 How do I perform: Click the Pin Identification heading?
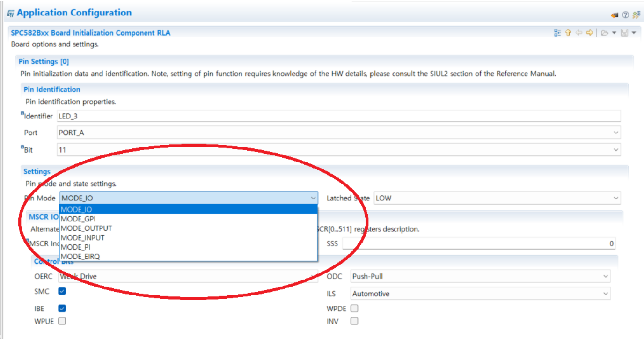click(51, 89)
